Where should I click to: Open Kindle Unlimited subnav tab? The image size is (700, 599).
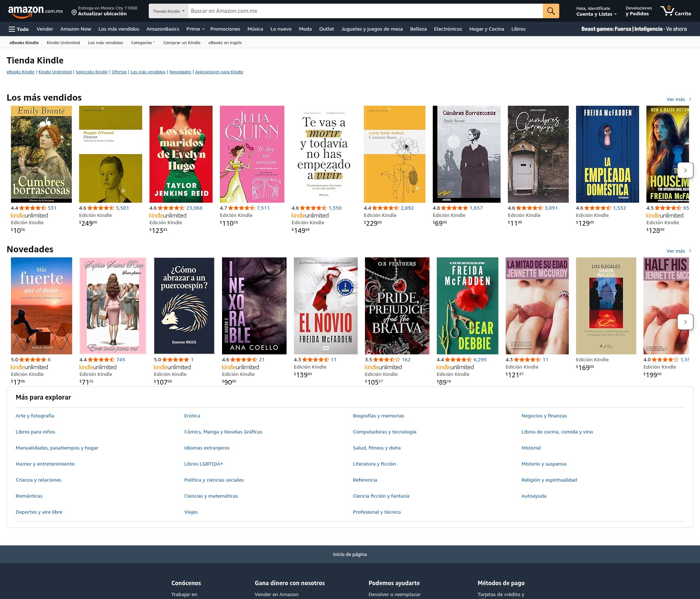click(63, 43)
